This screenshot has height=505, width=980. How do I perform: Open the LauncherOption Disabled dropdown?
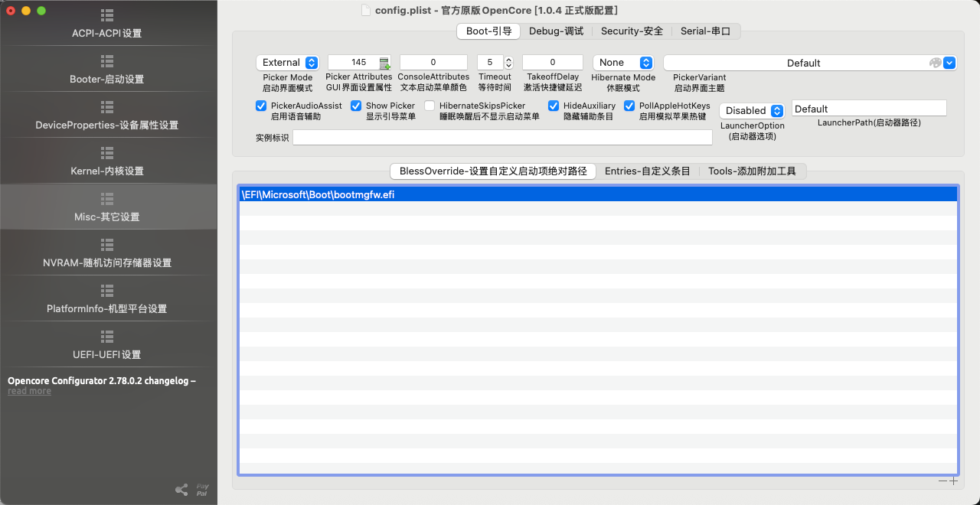pyautogui.click(x=752, y=110)
